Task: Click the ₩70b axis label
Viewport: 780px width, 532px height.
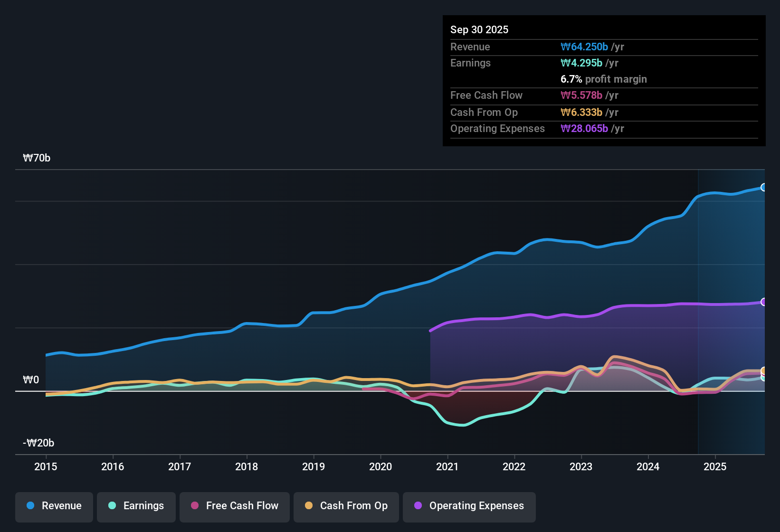Action: coord(36,158)
